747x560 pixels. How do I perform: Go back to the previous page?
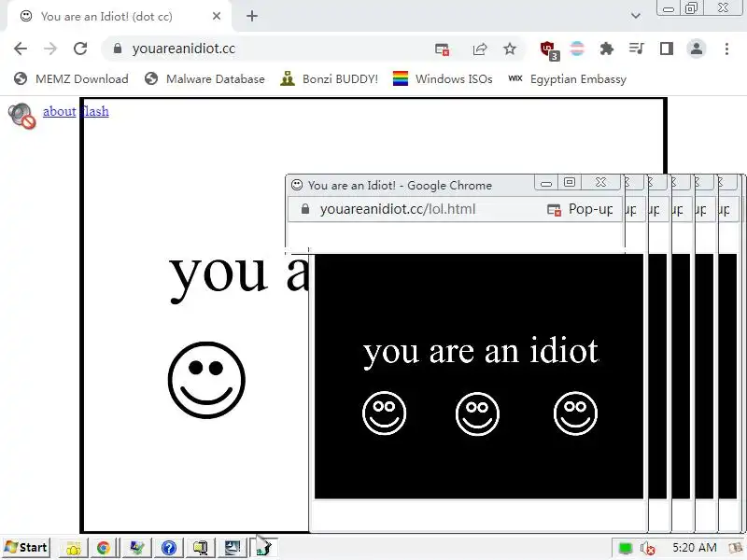pyautogui.click(x=21, y=49)
